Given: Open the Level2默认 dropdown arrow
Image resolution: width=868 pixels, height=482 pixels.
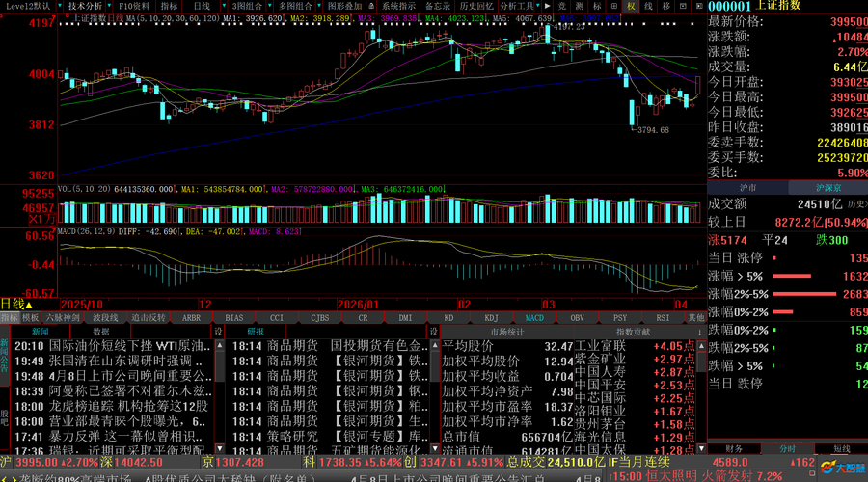Looking at the screenshot, I should pyautogui.click(x=59, y=6).
